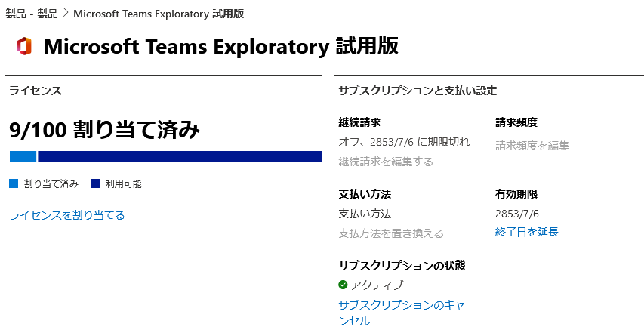
Task: Click the green active status checkmark icon
Action: 343,284
